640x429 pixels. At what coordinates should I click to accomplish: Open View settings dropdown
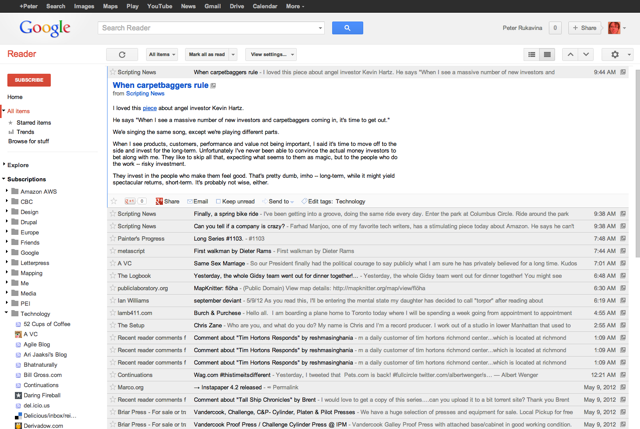[271, 54]
